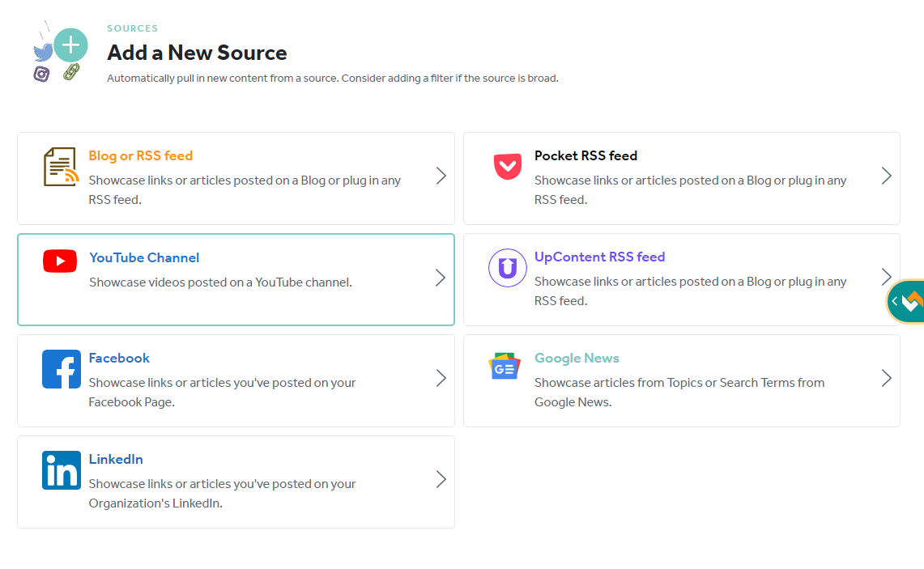924x569 pixels.
Task: Click the Pocket RSS feed description text
Action: [x=690, y=189]
